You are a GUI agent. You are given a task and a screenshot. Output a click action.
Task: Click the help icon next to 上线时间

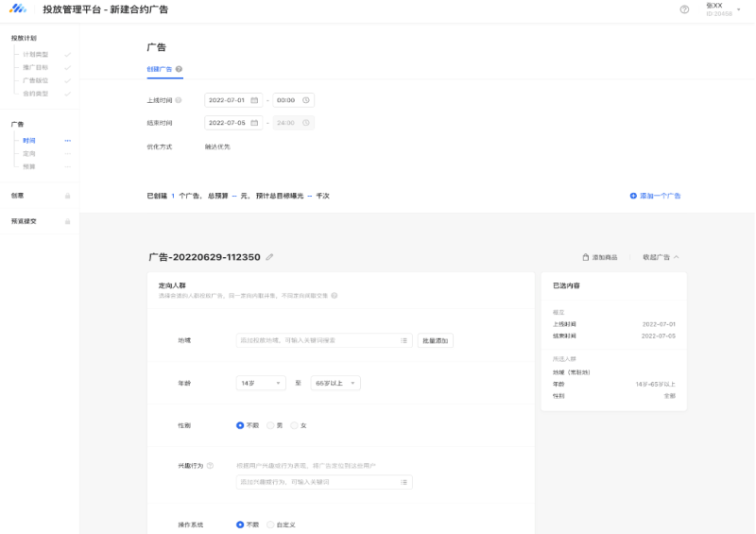[x=179, y=100]
